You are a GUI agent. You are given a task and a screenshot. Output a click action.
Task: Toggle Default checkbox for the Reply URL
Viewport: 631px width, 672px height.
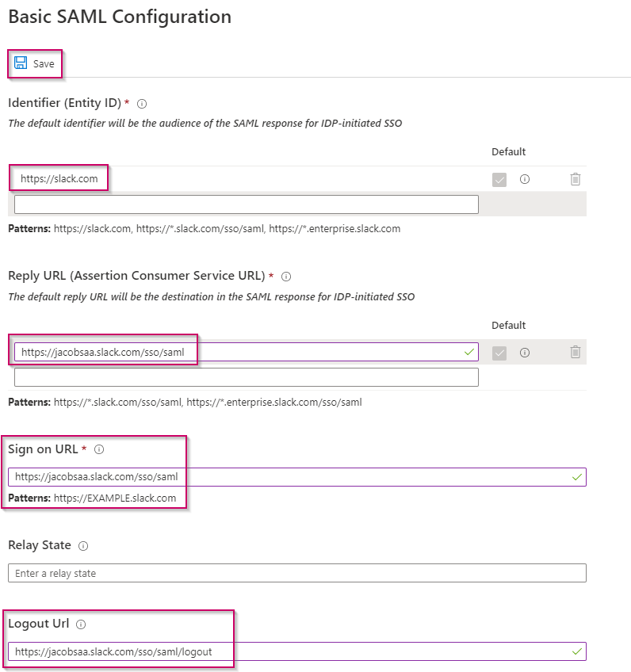(x=499, y=353)
